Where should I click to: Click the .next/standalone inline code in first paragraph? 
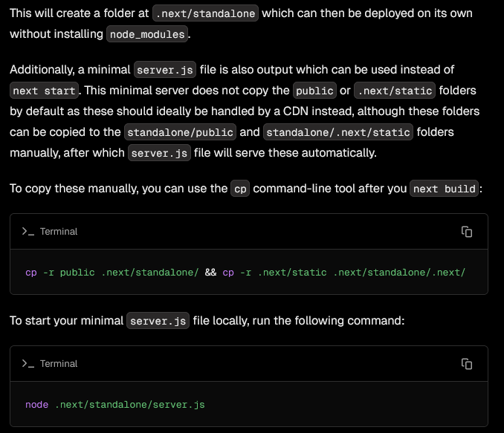pyautogui.click(x=205, y=14)
